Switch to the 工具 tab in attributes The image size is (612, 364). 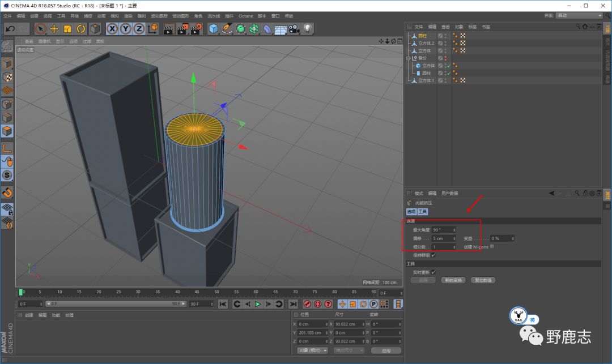(423, 211)
